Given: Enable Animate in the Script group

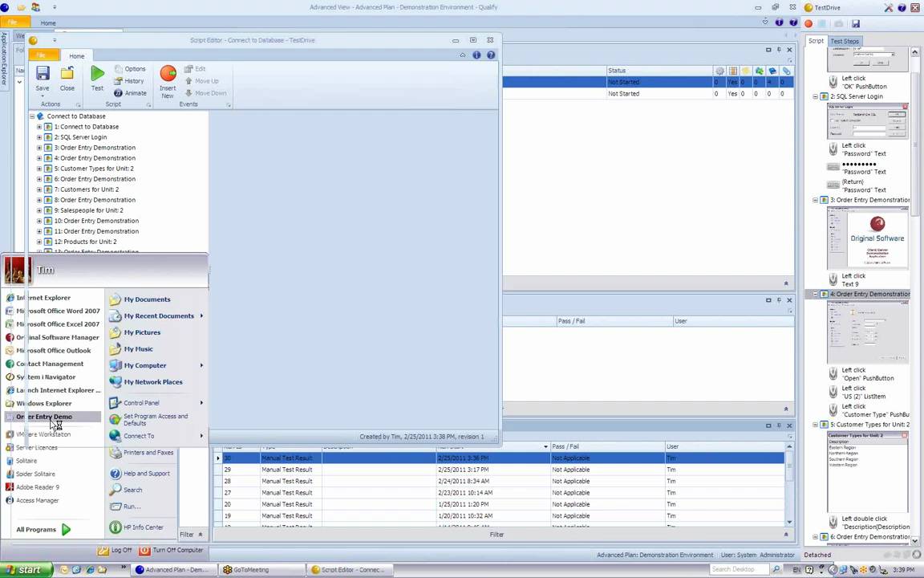Looking at the screenshot, I should pyautogui.click(x=135, y=92).
